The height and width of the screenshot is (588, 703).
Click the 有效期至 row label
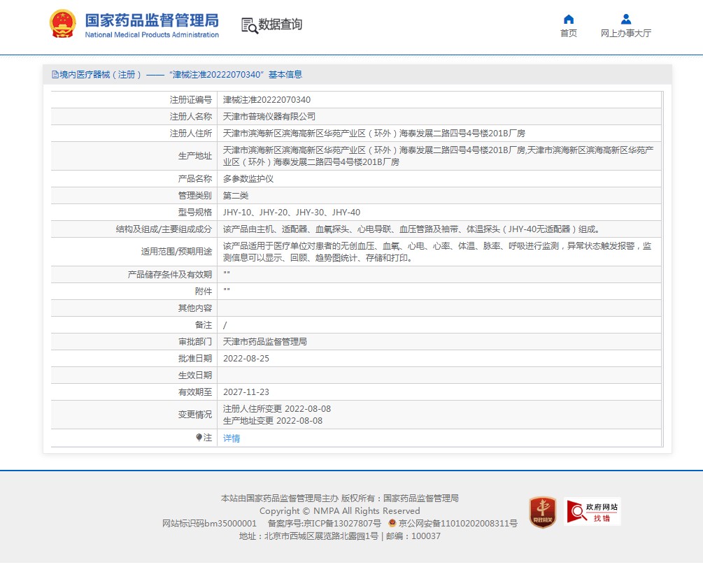(194, 392)
